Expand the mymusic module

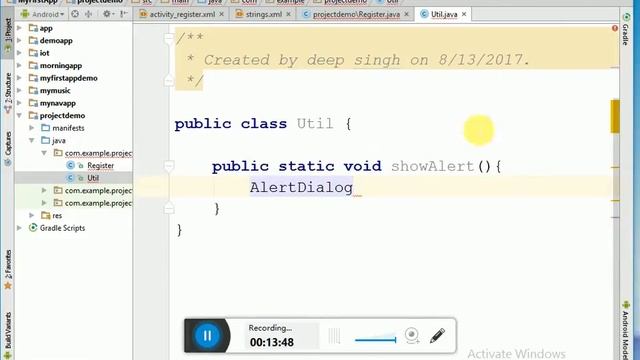point(19,91)
